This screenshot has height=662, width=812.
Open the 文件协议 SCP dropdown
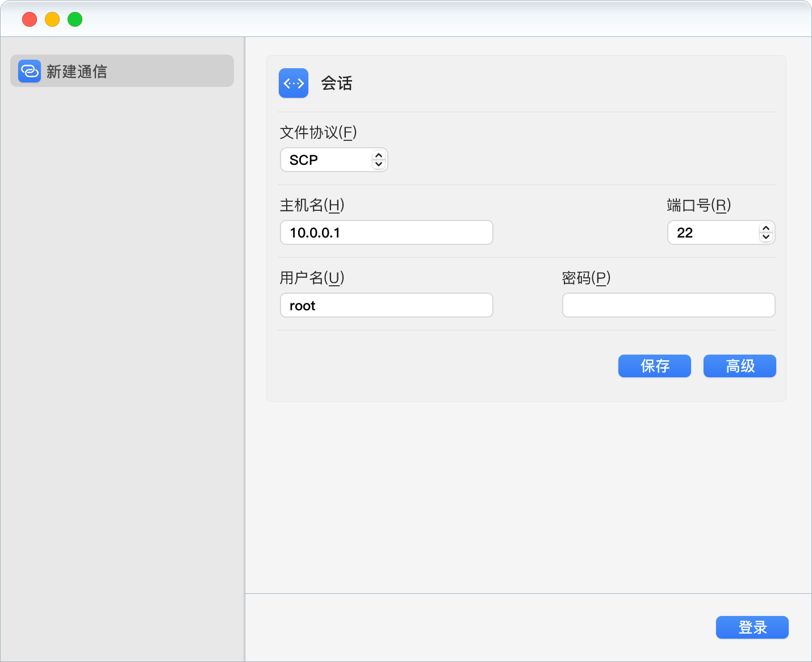(x=327, y=160)
